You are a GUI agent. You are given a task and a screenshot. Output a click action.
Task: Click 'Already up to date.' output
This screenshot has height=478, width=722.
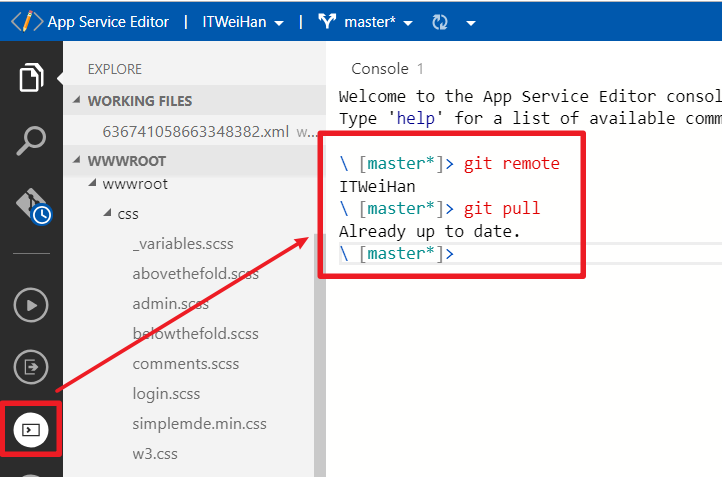(x=430, y=231)
